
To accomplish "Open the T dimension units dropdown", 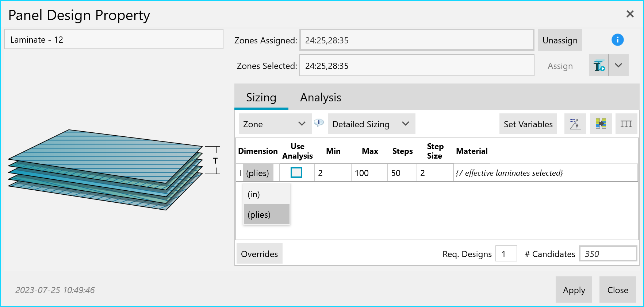I will (258, 173).
